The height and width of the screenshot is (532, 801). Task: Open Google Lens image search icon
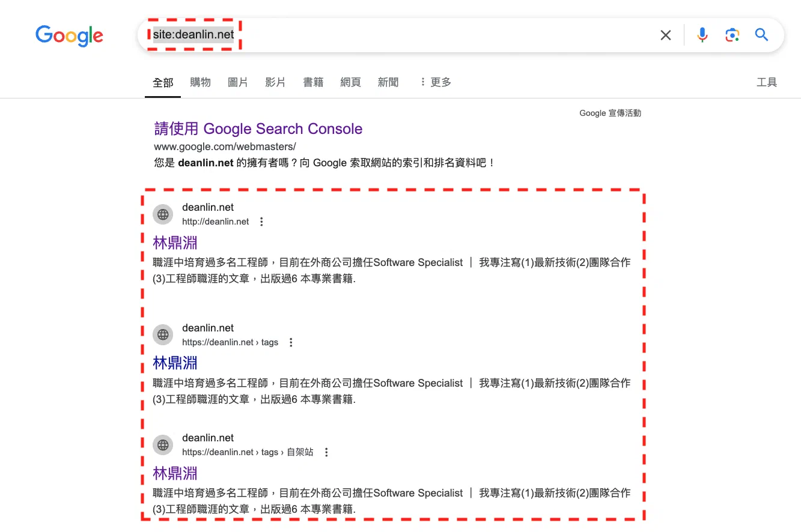point(732,35)
